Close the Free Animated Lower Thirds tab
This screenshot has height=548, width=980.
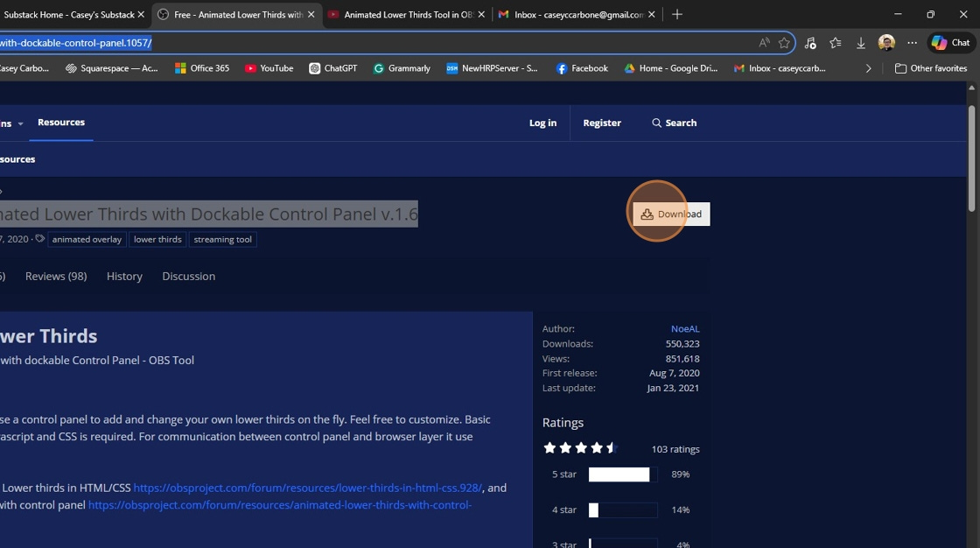click(x=311, y=14)
